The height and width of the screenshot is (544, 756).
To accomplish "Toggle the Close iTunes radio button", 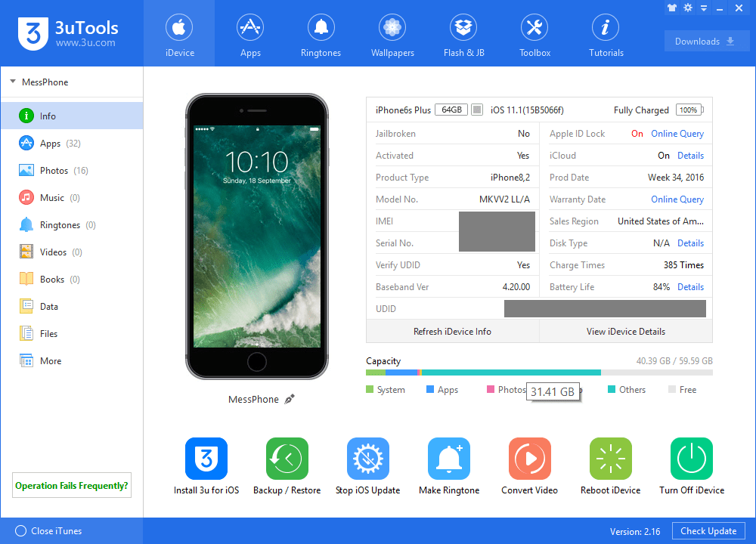I will [x=20, y=531].
